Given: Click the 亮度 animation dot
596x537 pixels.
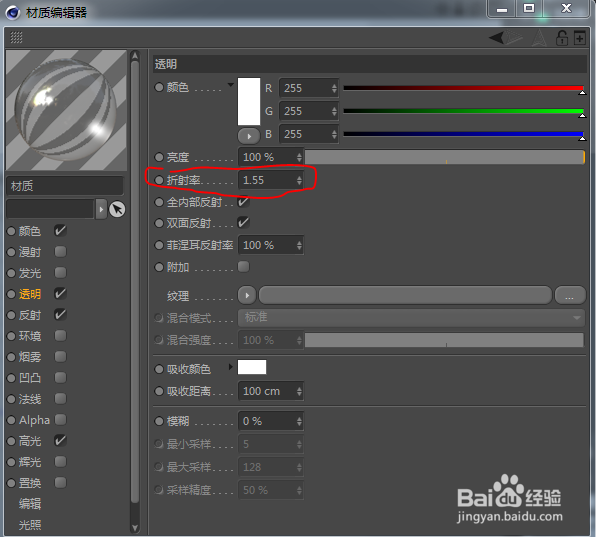Looking at the screenshot, I should tap(159, 157).
